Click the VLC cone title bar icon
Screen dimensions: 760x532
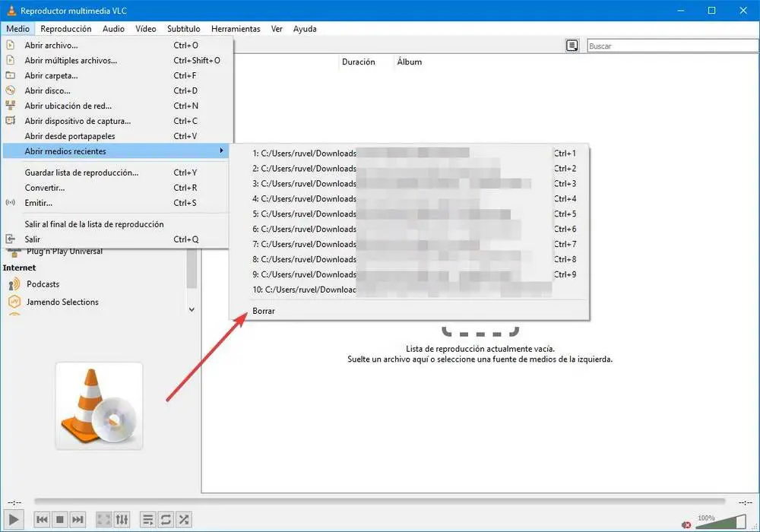11,10
